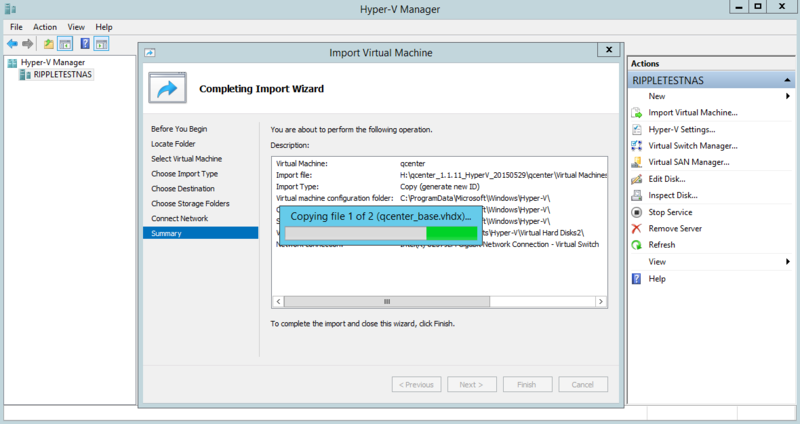
Task: Click Stop Service action link
Action: tap(670, 212)
